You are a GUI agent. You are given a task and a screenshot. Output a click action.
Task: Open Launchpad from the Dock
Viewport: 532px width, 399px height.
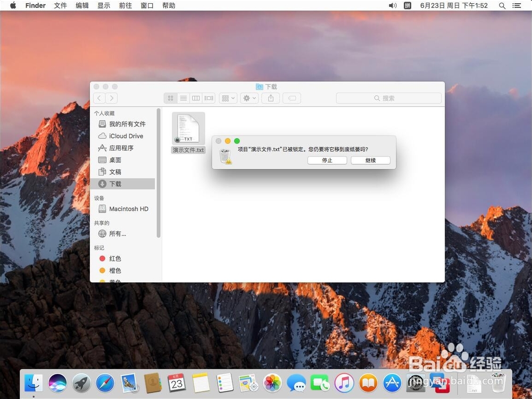click(x=81, y=383)
